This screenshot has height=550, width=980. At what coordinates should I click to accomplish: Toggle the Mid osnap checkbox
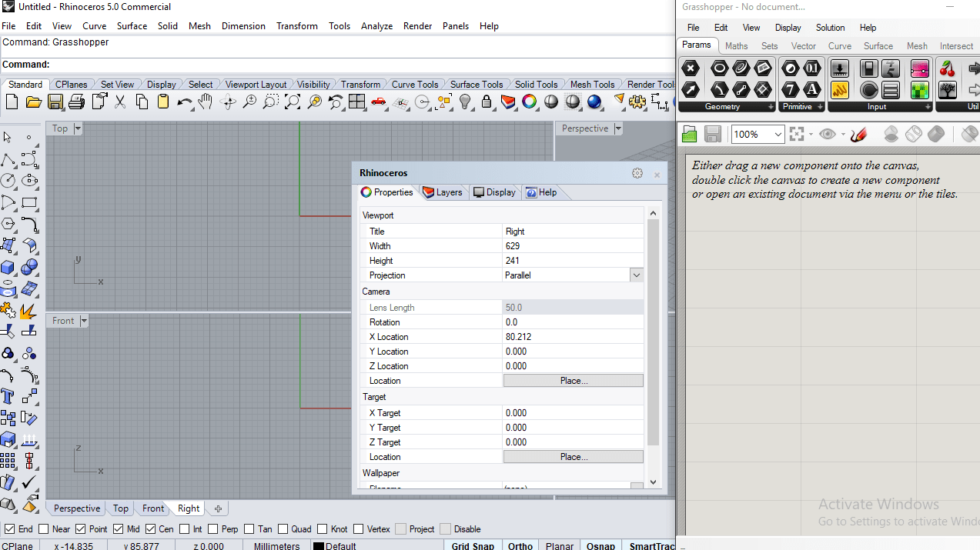point(119,529)
